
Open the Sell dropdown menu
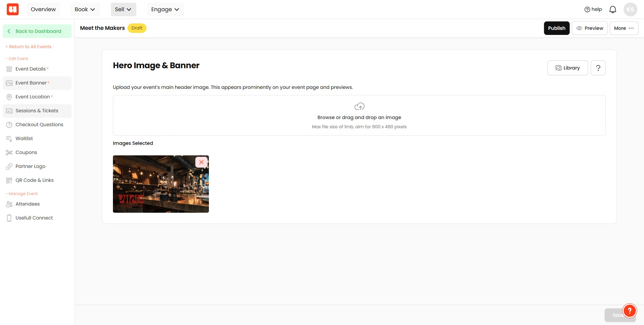(x=123, y=9)
